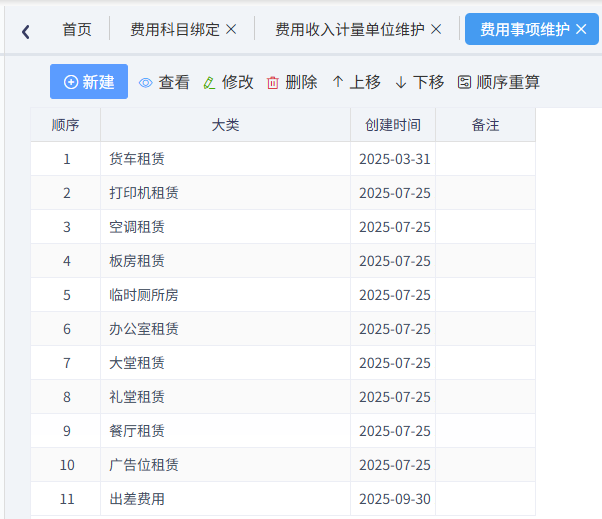Close the 费用科目绑定 tab
602x519 pixels.
coord(232,30)
